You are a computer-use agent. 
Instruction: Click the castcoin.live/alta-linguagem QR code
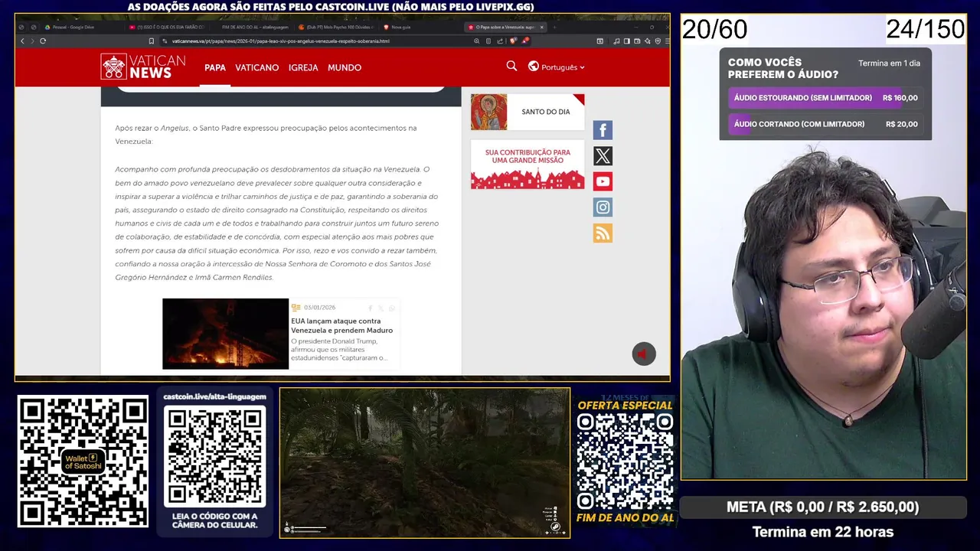point(215,457)
